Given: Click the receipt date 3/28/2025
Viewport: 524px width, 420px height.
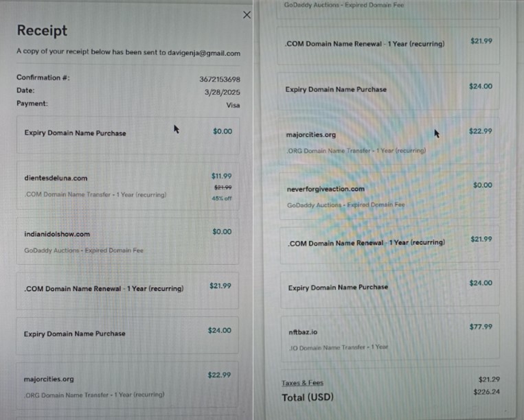Looking at the screenshot, I should click(x=223, y=91).
